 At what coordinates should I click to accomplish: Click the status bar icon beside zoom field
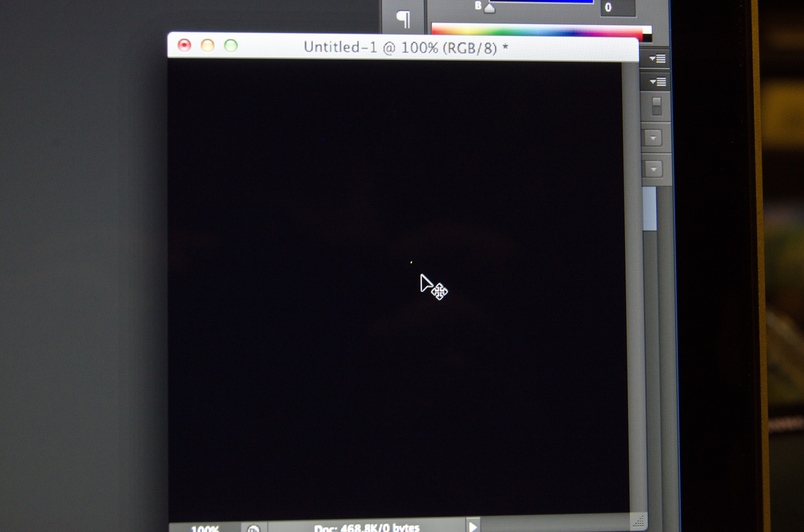point(253,528)
